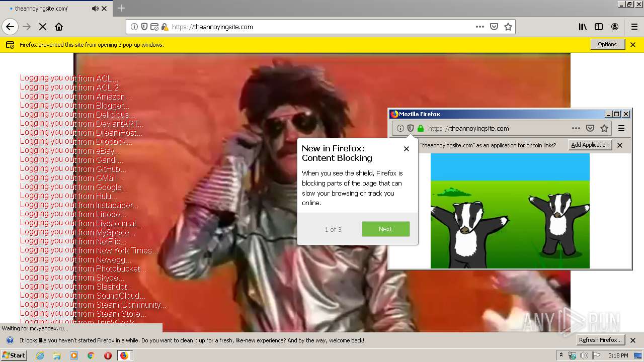Launch Opera from the taskbar
Image resolution: width=644 pixels, height=362 pixels.
[108, 355]
